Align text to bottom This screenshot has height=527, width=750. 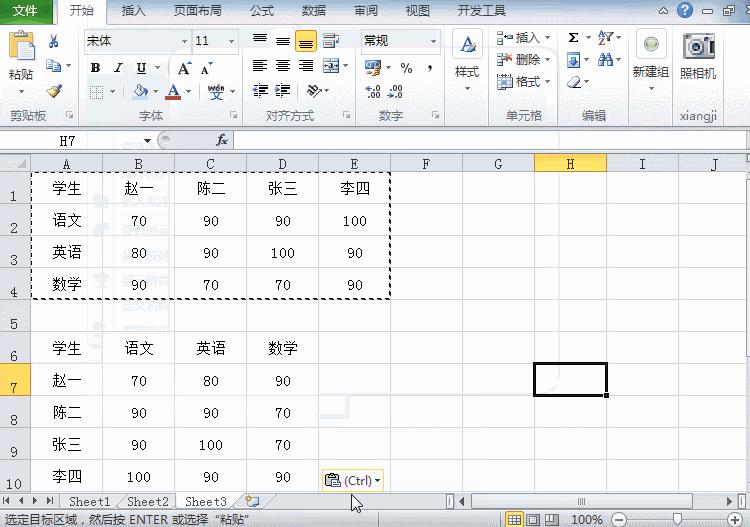click(x=306, y=41)
